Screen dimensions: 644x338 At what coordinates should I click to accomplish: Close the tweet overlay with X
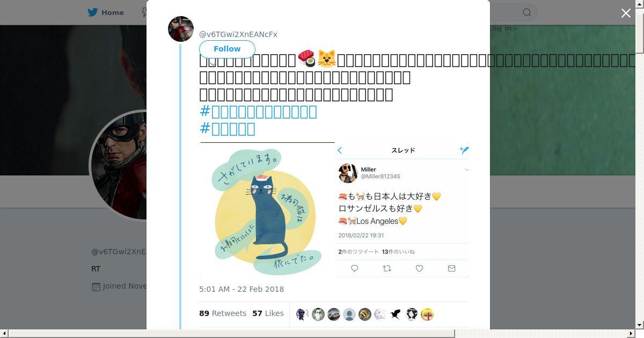tap(626, 13)
